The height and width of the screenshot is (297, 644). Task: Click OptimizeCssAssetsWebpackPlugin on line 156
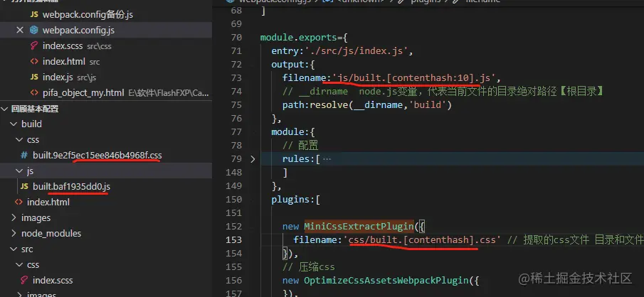click(386, 281)
